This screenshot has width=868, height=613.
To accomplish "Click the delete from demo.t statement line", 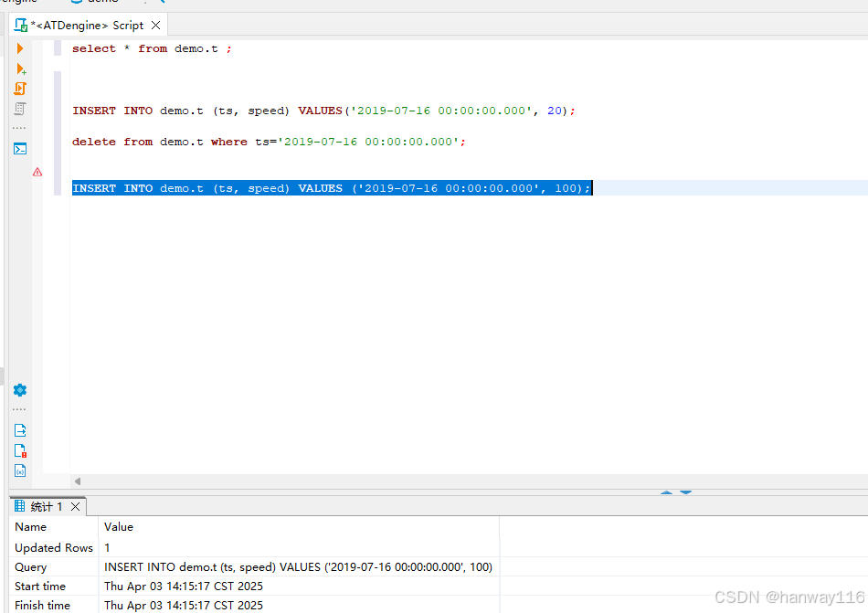I will (x=269, y=142).
